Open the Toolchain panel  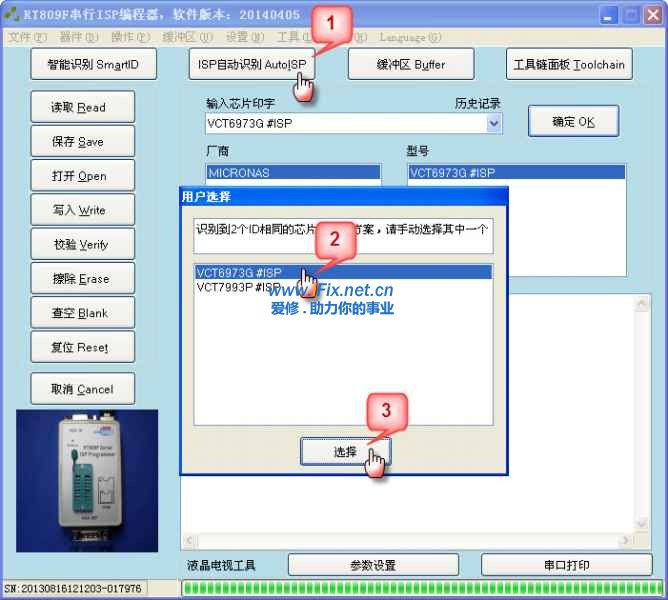pos(568,64)
